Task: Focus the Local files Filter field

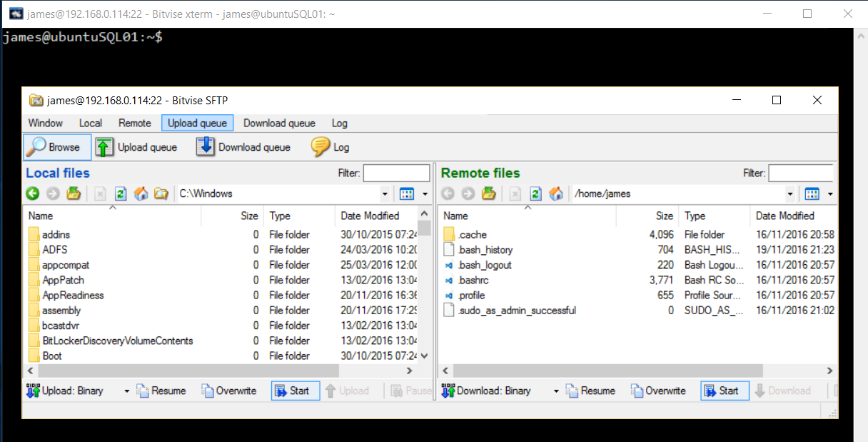Action: (396, 173)
